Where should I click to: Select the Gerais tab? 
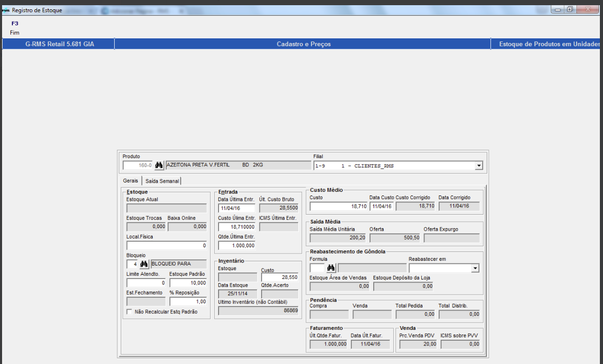pos(130,180)
